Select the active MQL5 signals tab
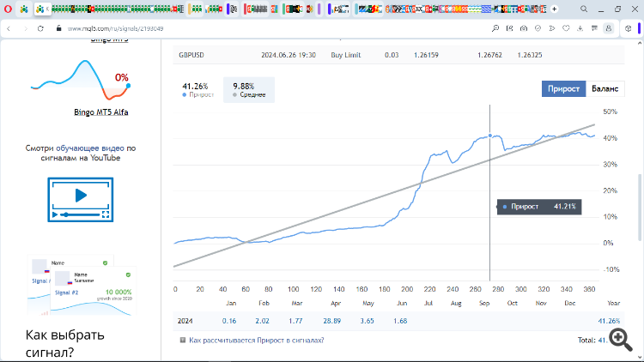644x362 pixels. pyautogui.click(x=42, y=9)
